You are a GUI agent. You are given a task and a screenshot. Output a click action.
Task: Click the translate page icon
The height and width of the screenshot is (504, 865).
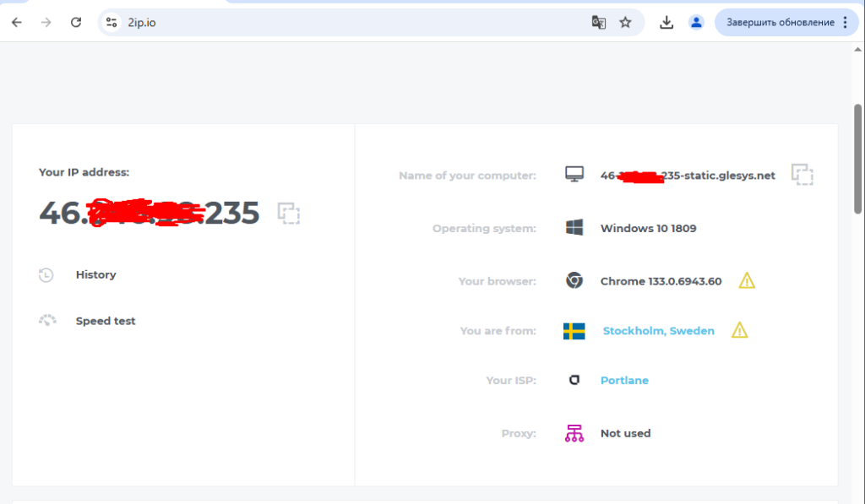[x=598, y=23]
